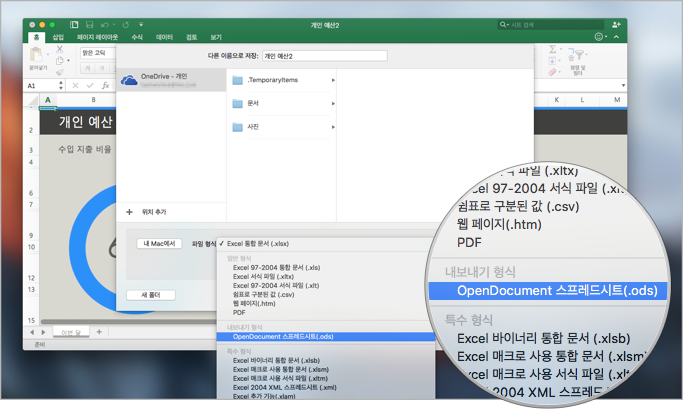Click the font name box 맑은 고딕
This screenshot has width=683, height=409.
(x=98, y=53)
